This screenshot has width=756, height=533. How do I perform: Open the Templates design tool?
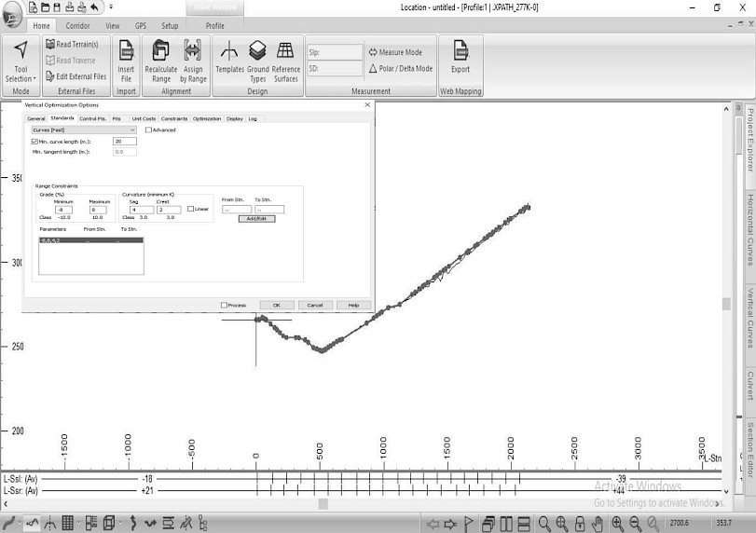pyautogui.click(x=229, y=60)
